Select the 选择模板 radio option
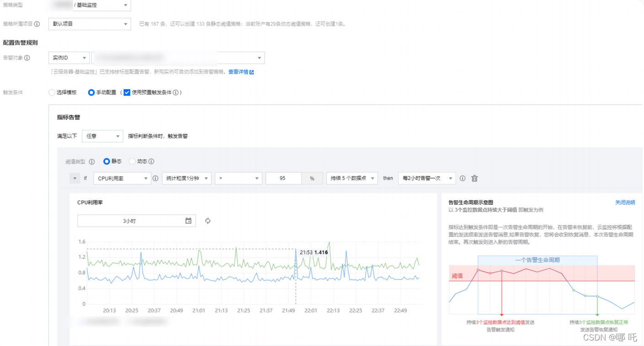The image size is (644, 346). [52, 92]
